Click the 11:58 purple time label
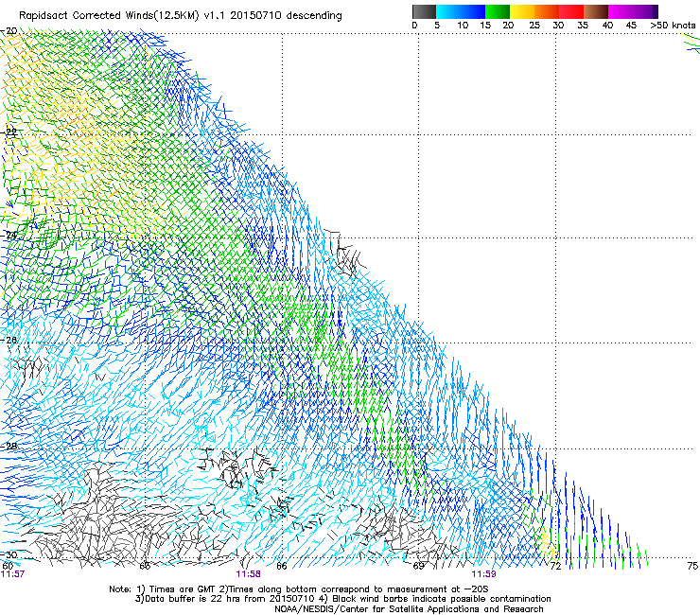The height and width of the screenshot is (615, 700). [x=248, y=574]
